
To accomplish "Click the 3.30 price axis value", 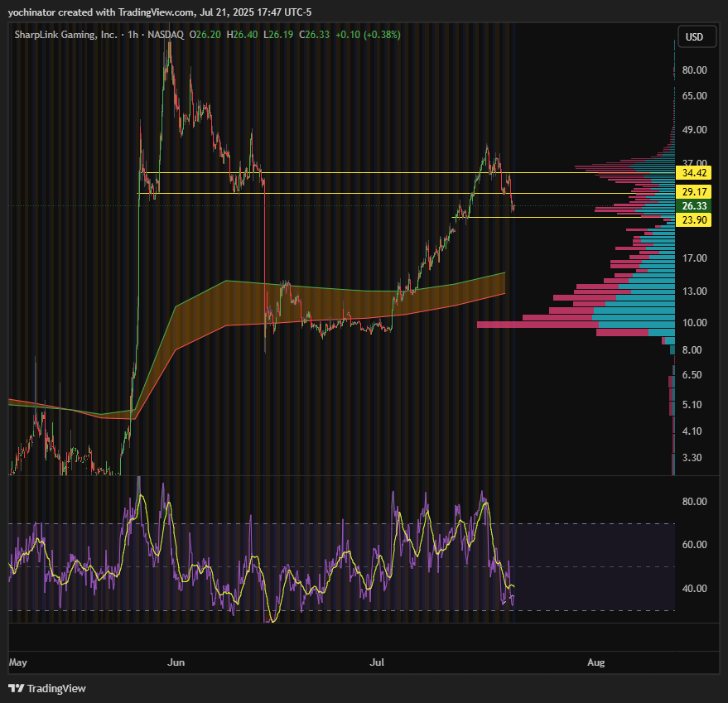I will click(692, 458).
